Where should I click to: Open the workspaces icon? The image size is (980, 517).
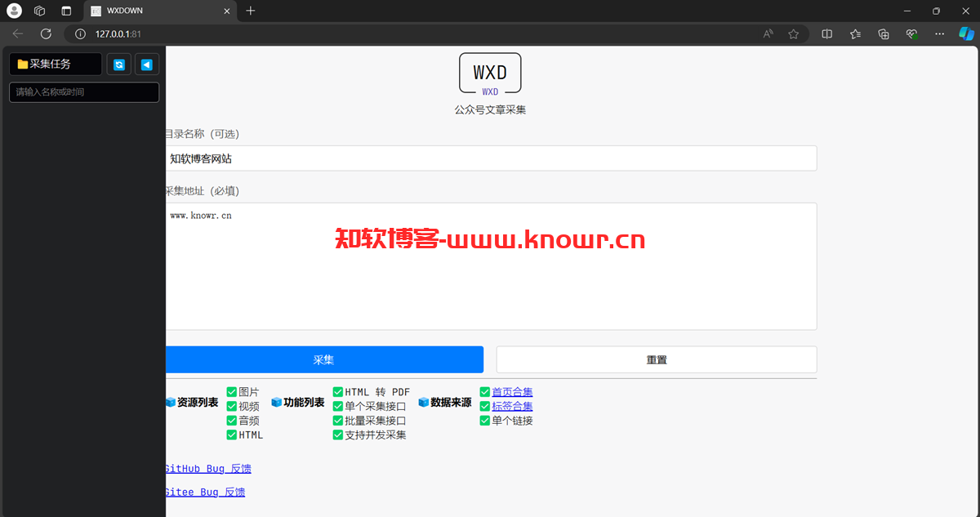(x=39, y=11)
